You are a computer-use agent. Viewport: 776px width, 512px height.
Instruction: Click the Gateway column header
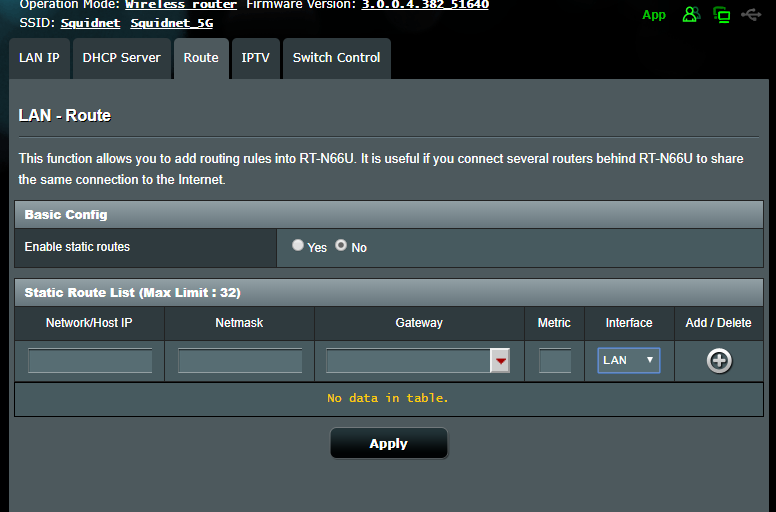pos(419,323)
